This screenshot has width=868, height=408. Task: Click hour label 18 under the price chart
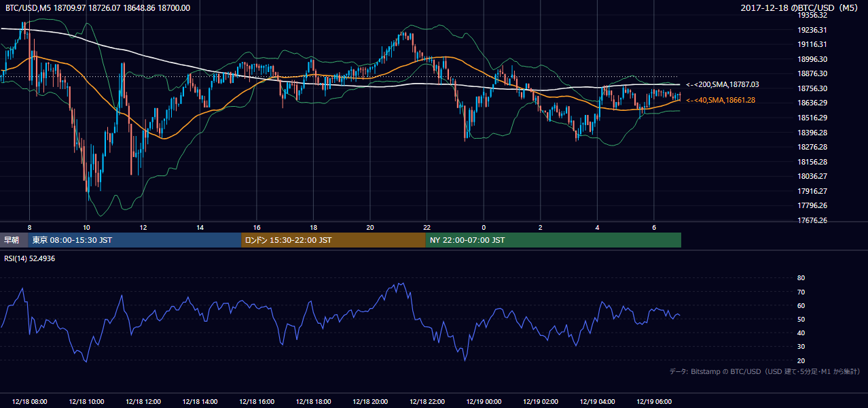pos(313,227)
